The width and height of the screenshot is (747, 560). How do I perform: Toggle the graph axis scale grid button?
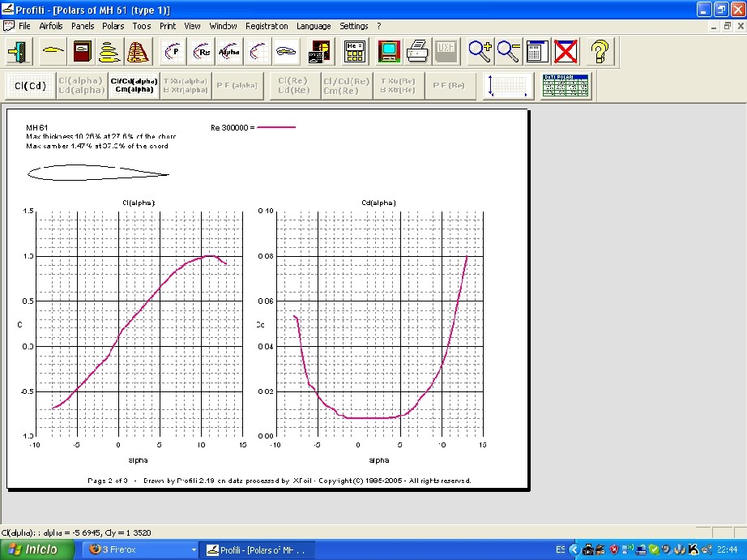[x=508, y=85]
